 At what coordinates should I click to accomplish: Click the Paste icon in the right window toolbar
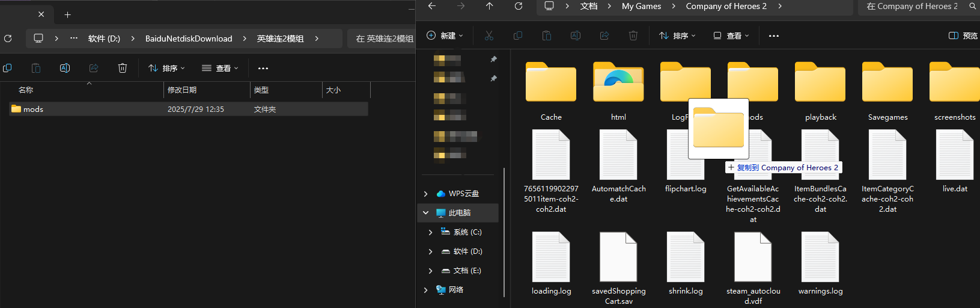click(x=547, y=35)
